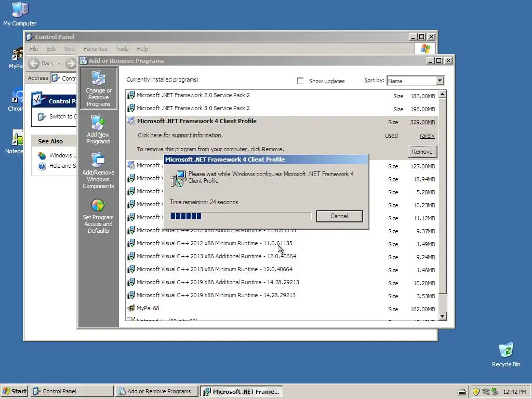Cancel the .NET Framework configuration

pyautogui.click(x=339, y=216)
